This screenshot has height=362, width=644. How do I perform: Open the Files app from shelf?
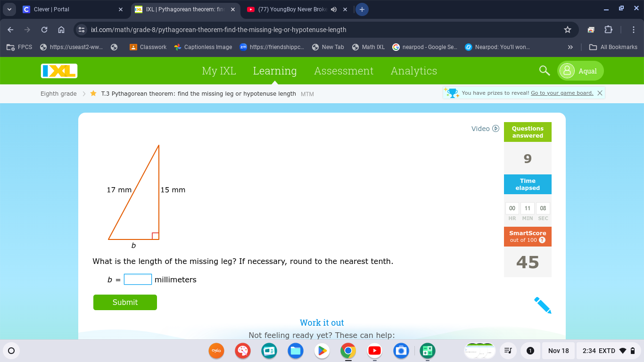tap(296, 351)
